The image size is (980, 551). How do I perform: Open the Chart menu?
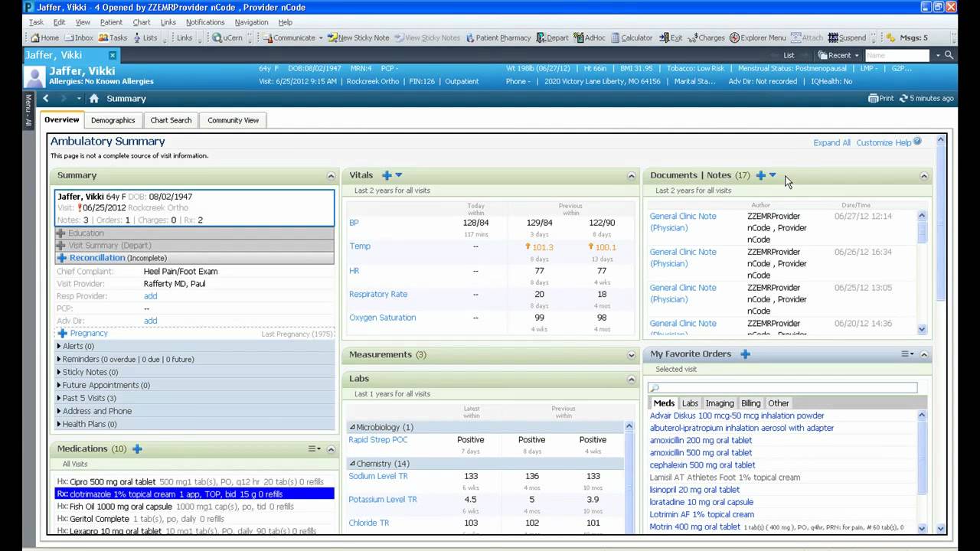[141, 22]
